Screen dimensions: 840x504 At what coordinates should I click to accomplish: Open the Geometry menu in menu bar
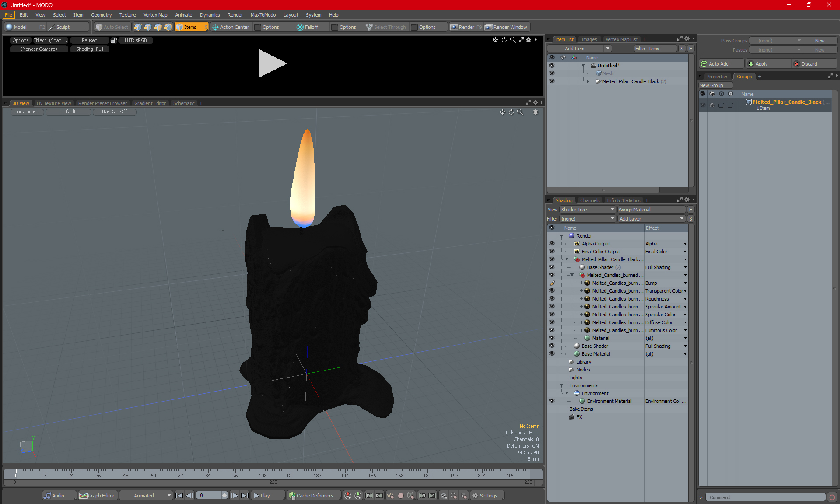tap(100, 14)
